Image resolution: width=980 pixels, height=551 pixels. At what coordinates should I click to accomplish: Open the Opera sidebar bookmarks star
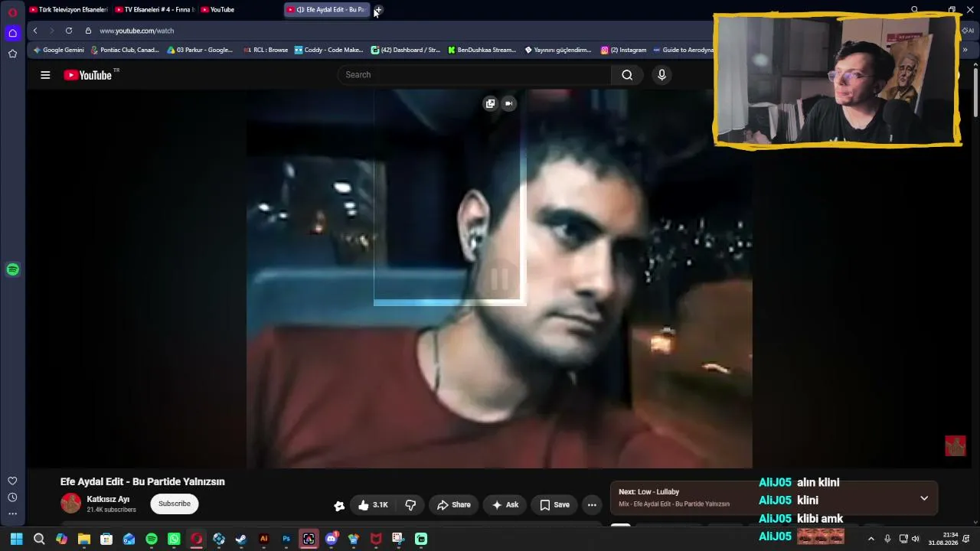(12, 54)
